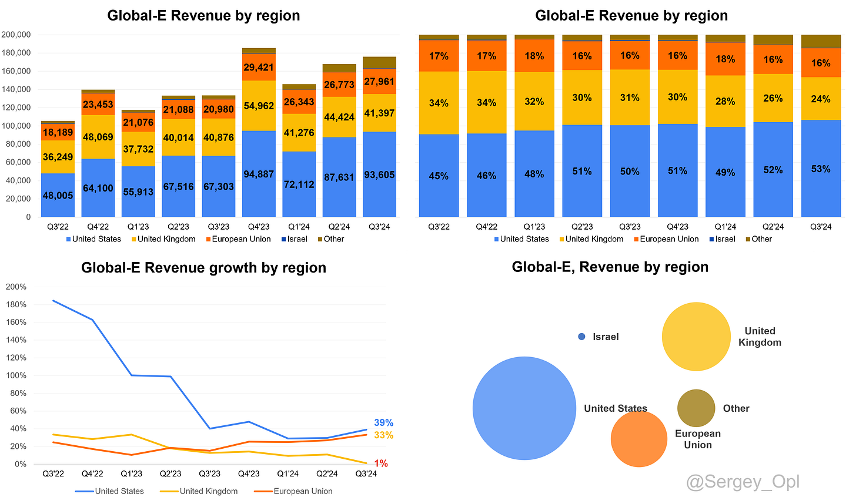The height and width of the screenshot is (504, 856).
Task: Click the 93,605 data label
Action: 379,175
